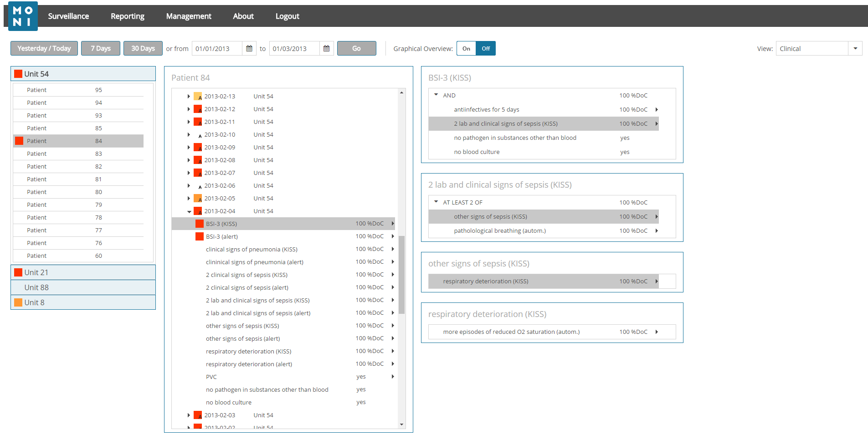Click the red status icon for 2013-02-03
The image size is (868, 435).
(198, 415)
